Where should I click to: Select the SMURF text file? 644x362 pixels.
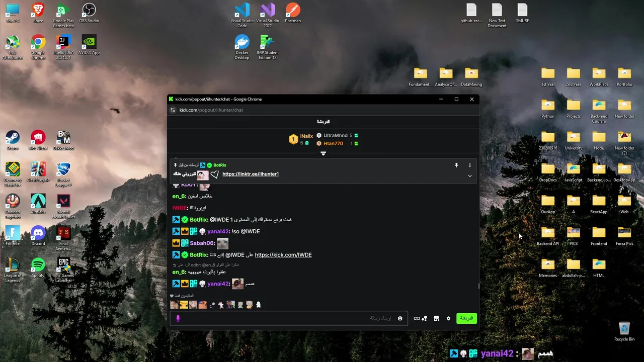[522, 13]
